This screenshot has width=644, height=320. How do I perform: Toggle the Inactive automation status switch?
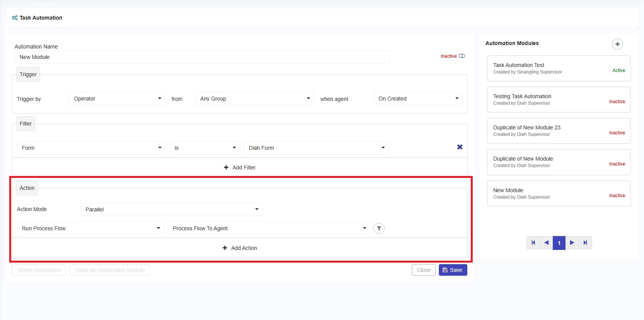click(462, 56)
